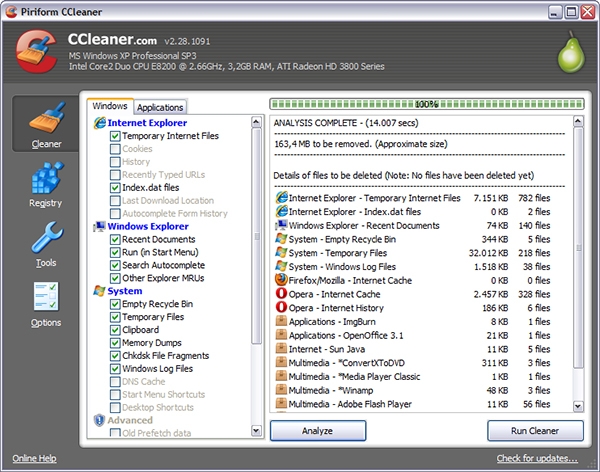Switch to the Applications tab
Viewport: 600px width, 472px height.
click(160, 108)
